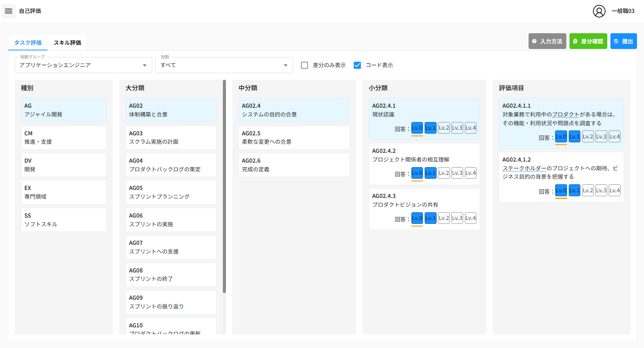The height and width of the screenshot is (348, 644).
Task: Select AG06 スプリントの実施
Action: 171,220
